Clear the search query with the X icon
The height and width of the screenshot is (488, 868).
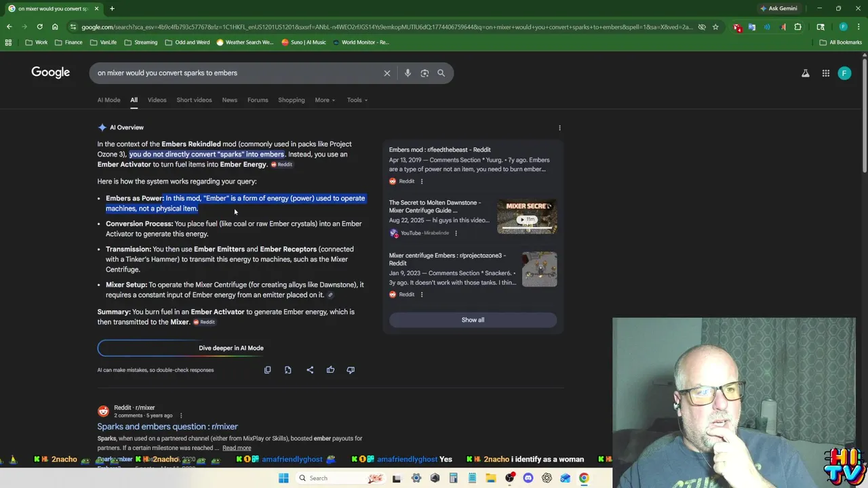pyautogui.click(x=387, y=73)
